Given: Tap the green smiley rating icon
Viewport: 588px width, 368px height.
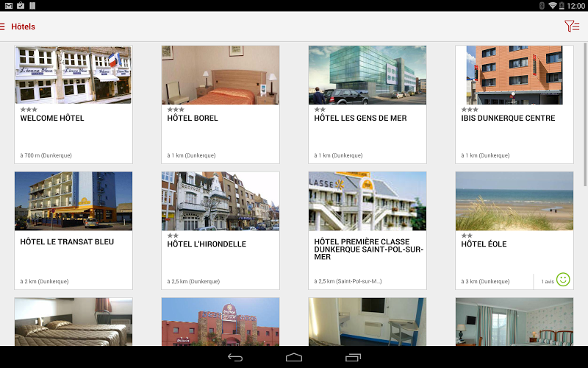Looking at the screenshot, I should pyautogui.click(x=563, y=280).
